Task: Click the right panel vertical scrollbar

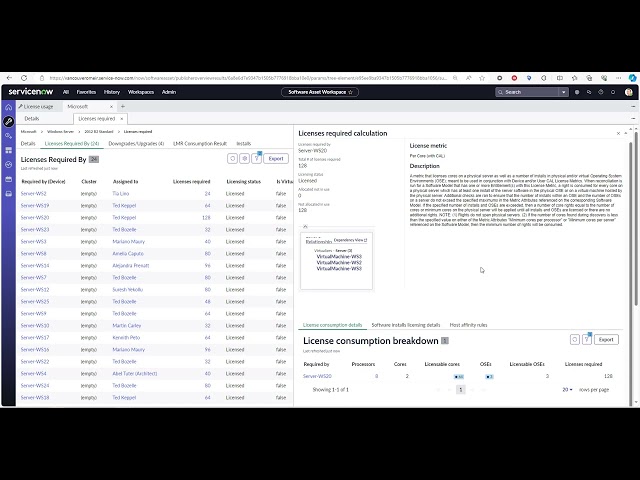Action: coord(635,218)
